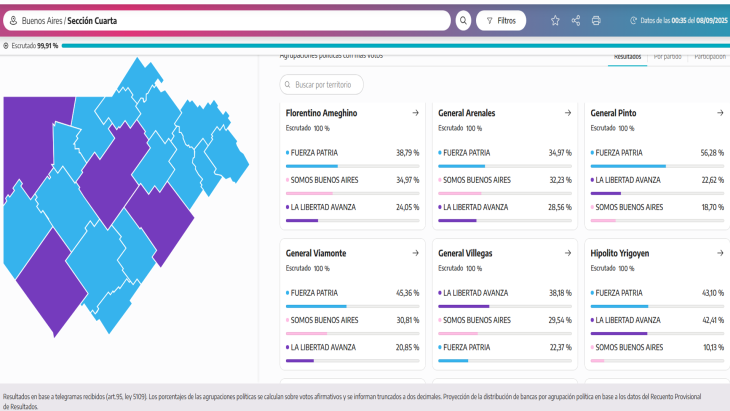The height and width of the screenshot is (411, 730).
Task: Open Florentino Ameghino card arrow
Action: [x=415, y=113]
